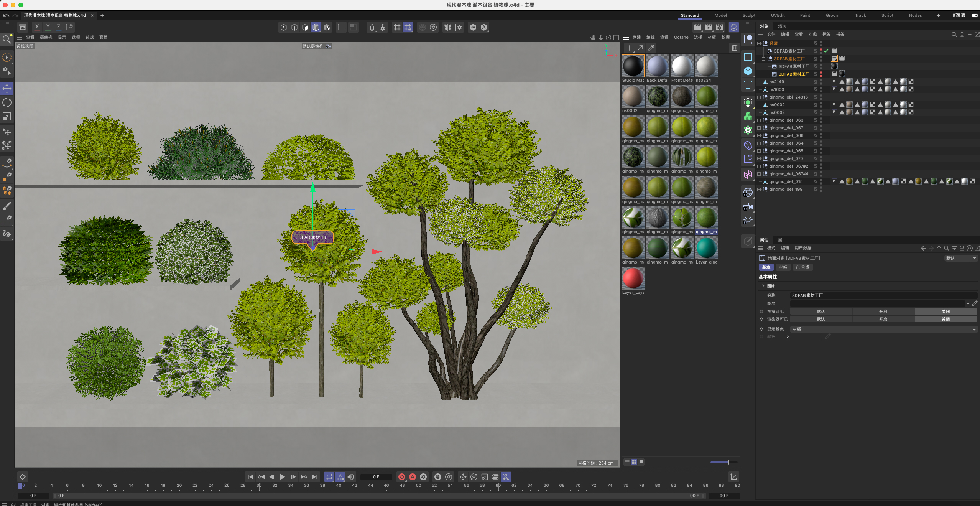The height and width of the screenshot is (506, 980).
Task: Click the record keyframe button
Action: pyautogui.click(x=401, y=477)
